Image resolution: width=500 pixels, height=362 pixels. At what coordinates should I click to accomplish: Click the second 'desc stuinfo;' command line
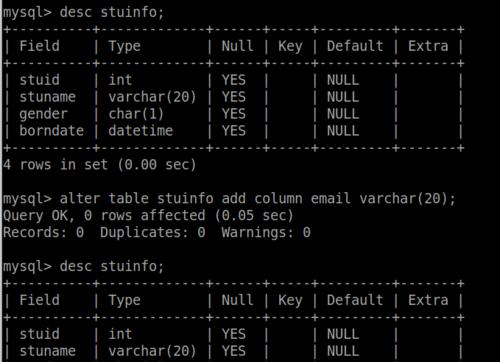(83, 267)
